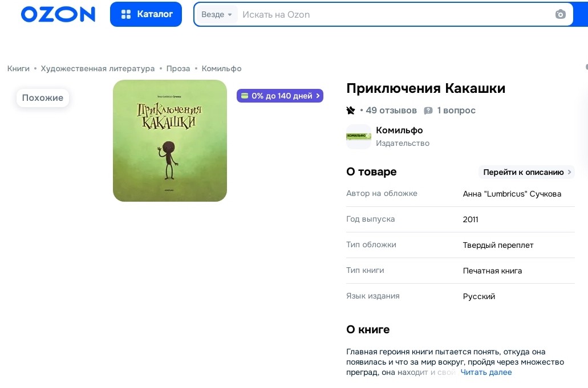Expand description with Читать далее

click(486, 372)
